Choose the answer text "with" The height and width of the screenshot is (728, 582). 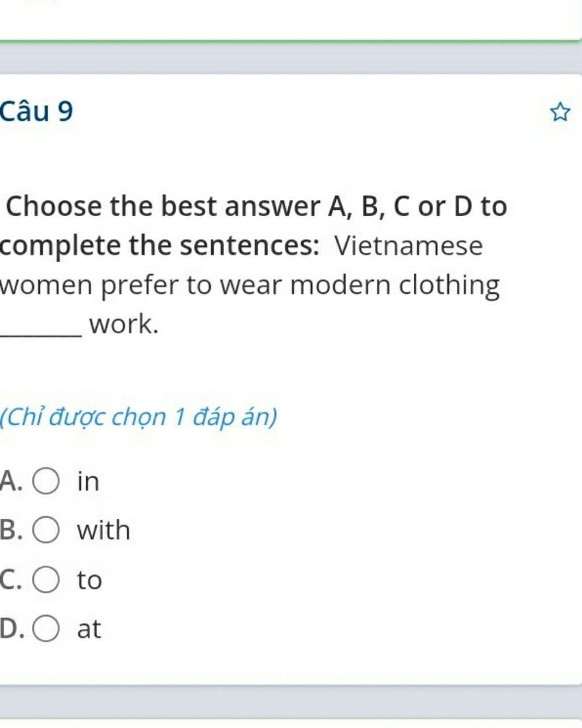103,530
